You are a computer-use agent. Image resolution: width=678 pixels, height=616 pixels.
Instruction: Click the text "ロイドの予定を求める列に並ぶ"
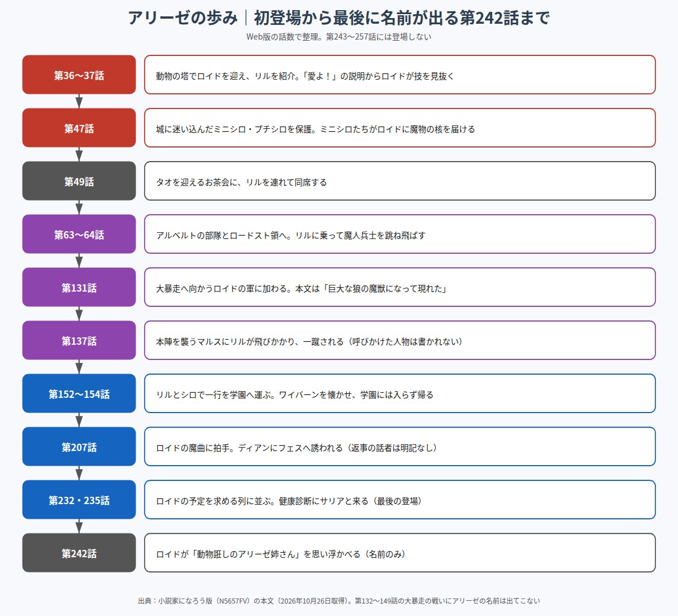212,501
